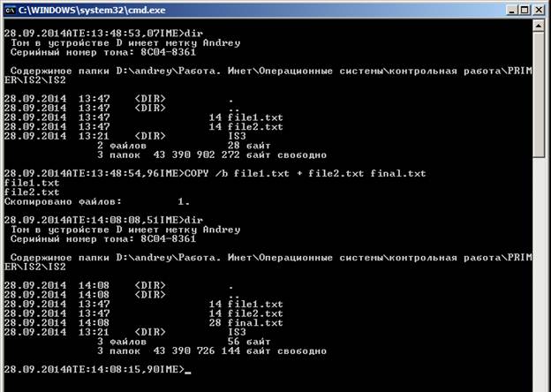Click the first 'Том в устройстве D имеет метку Andrey'
This screenshot has height=392, width=551.
(x=125, y=43)
